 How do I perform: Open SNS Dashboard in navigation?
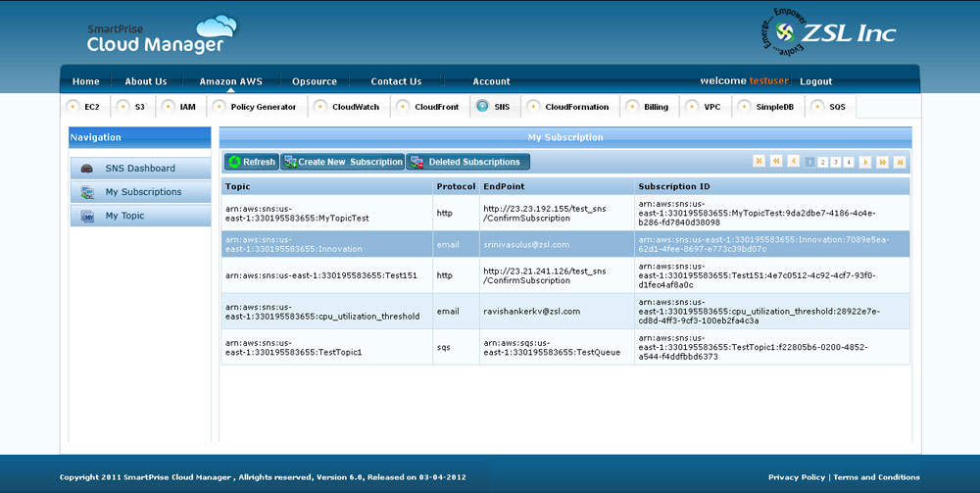click(140, 168)
